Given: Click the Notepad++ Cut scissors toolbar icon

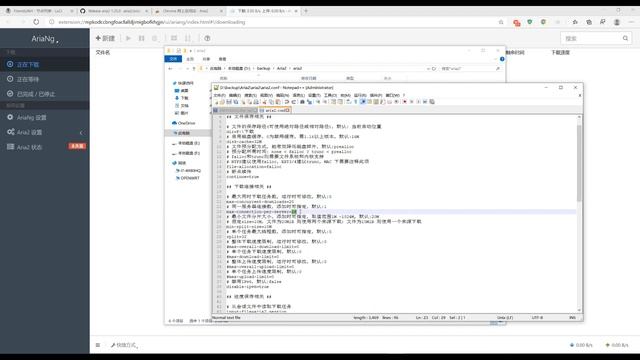Looking at the screenshot, I should tap(264, 102).
